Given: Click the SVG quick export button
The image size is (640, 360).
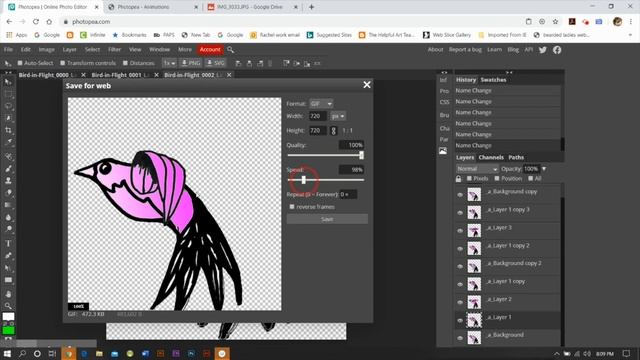Looking at the screenshot, I should (216, 63).
